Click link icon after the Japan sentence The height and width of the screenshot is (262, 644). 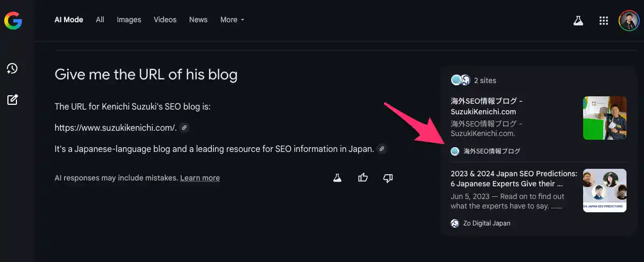pos(381,149)
